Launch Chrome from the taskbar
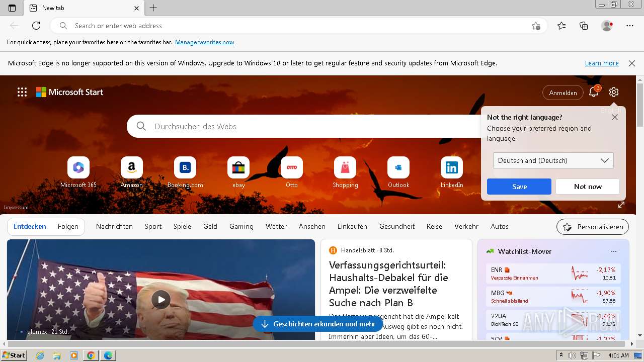This screenshot has width=644, height=362. 91,355
